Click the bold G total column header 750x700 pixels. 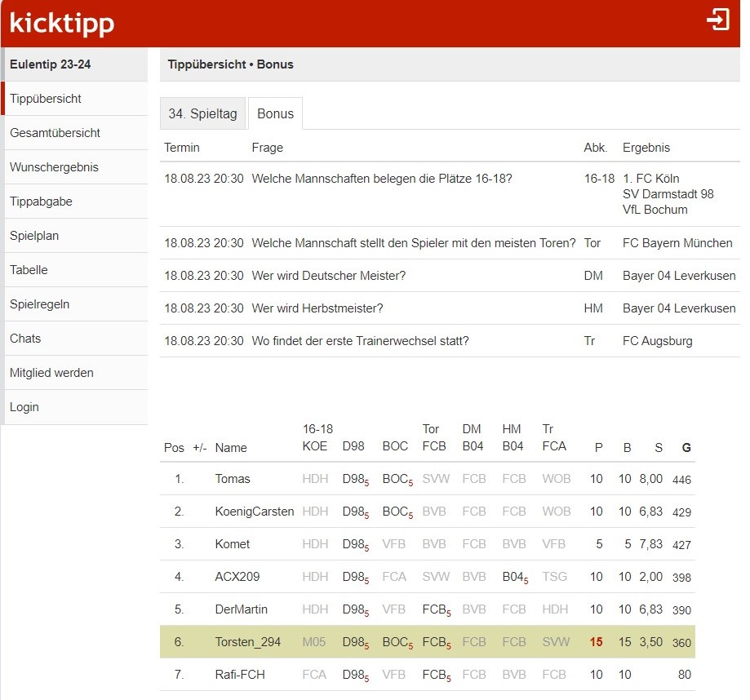(x=686, y=448)
